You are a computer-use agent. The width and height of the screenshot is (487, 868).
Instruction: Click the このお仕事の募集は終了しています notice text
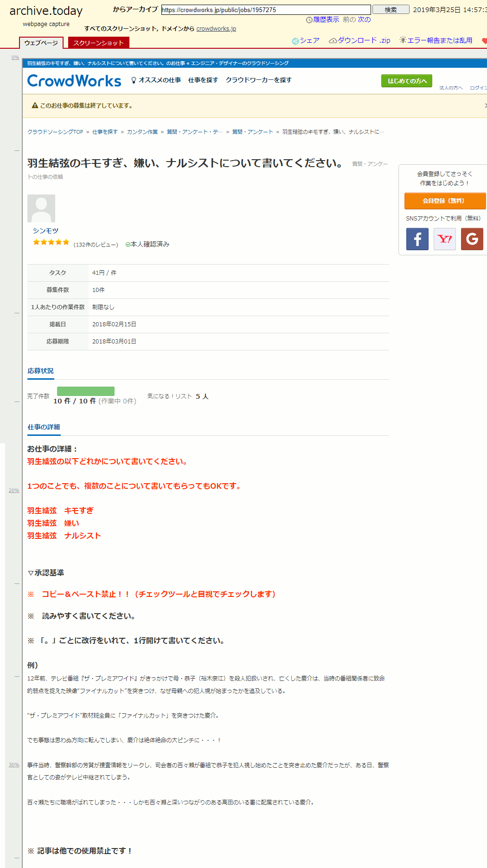tap(87, 106)
